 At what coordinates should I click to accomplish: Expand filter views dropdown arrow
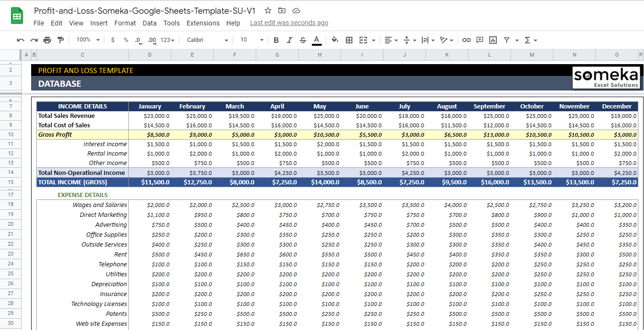coord(517,40)
